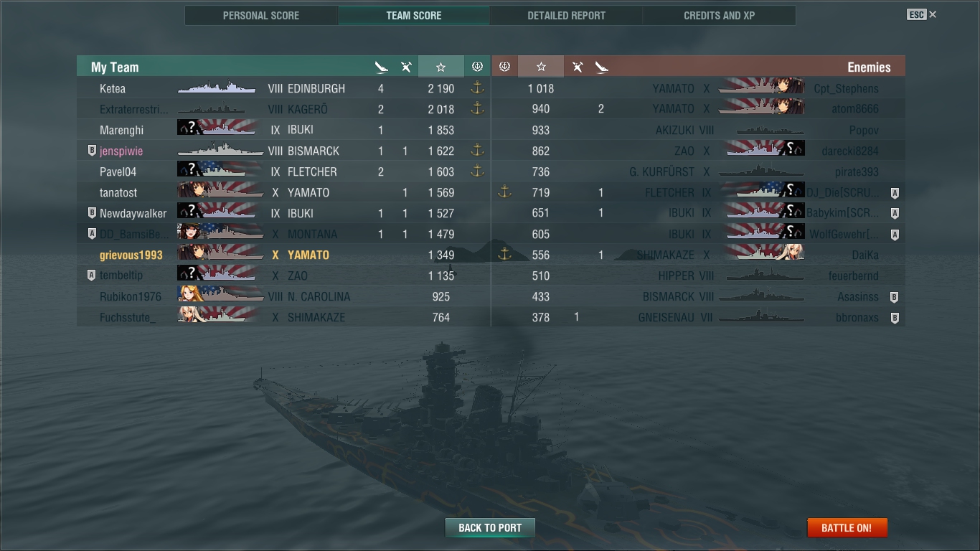Sort Enemies by anchor achievements icon
Viewport: 980px width, 551px height.
tap(504, 67)
